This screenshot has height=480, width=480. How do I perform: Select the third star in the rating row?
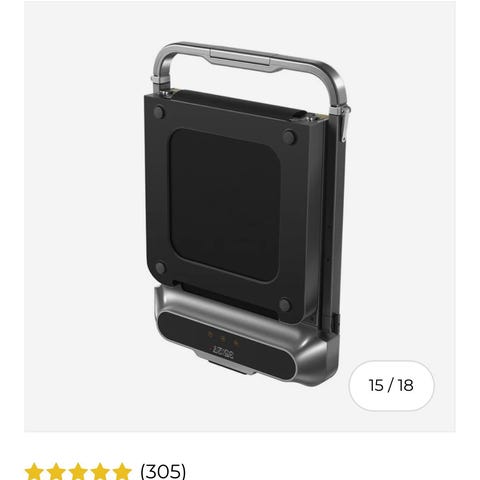[78, 471]
